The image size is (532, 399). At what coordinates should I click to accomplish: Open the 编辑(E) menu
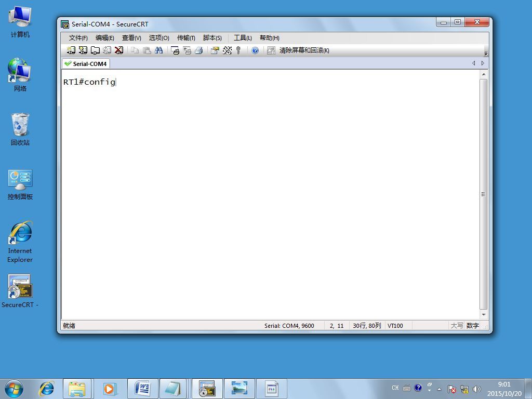pos(104,37)
